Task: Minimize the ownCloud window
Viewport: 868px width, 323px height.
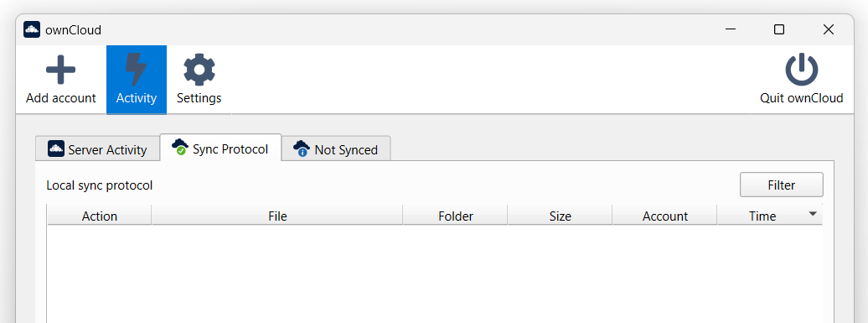Action: coord(730,29)
